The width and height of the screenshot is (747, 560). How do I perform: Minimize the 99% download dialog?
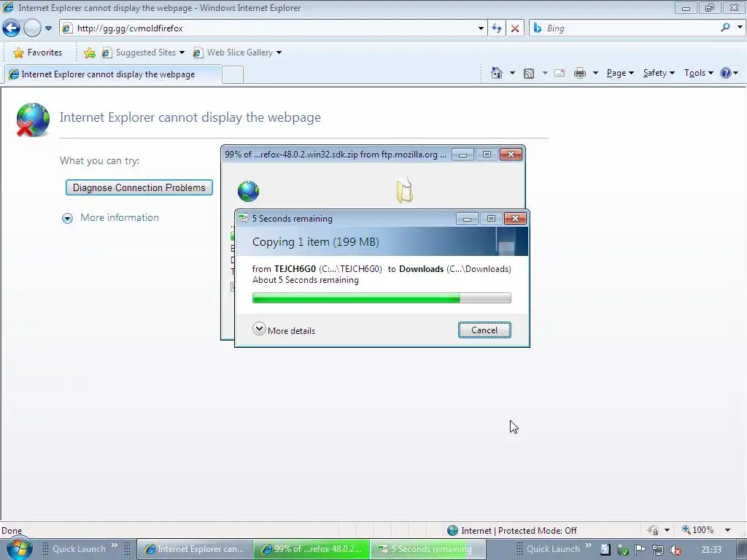click(x=462, y=155)
